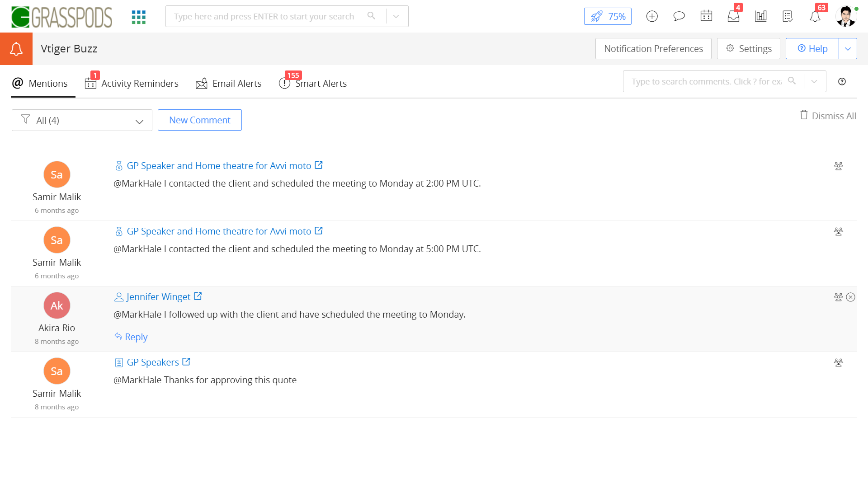Open the chat bubble icon

(679, 16)
